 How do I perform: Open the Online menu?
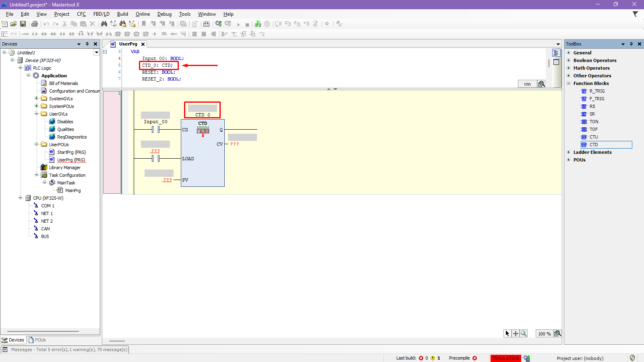[143, 14]
